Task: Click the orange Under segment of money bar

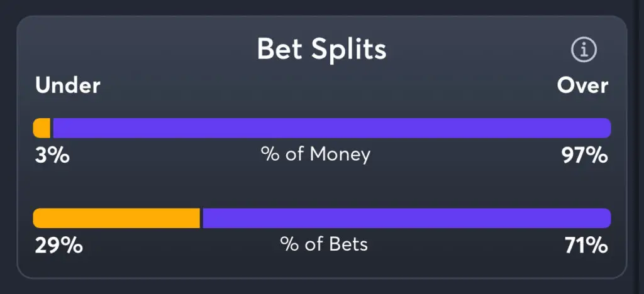Action: 42,128
